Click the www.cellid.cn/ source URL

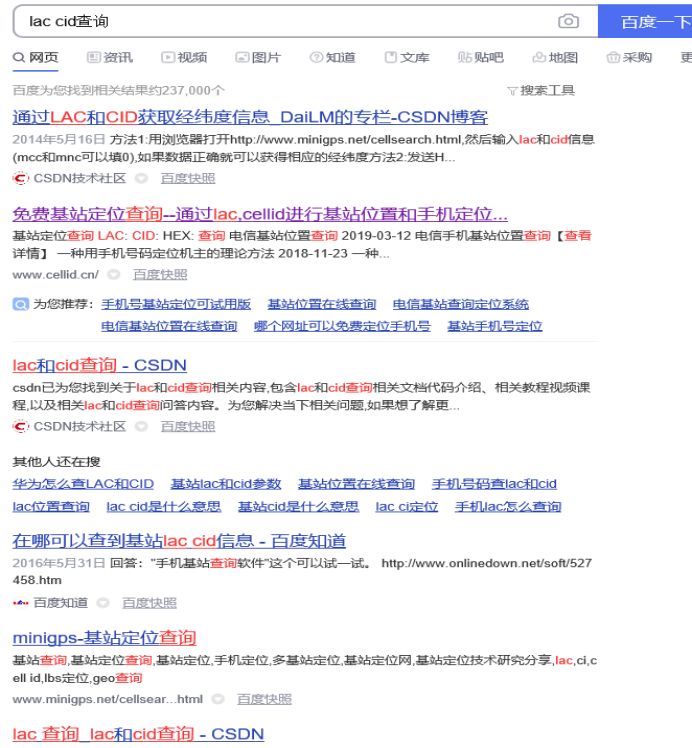click(55, 275)
